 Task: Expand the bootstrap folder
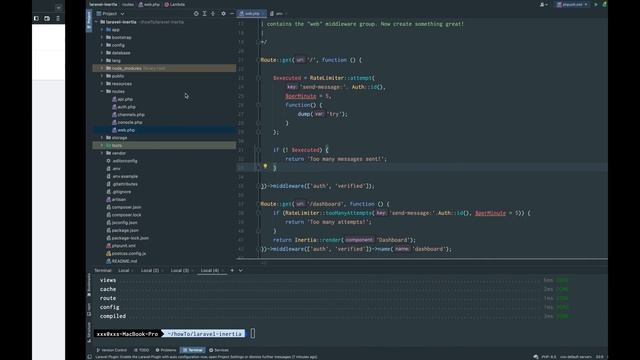pyautogui.click(x=102, y=38)
